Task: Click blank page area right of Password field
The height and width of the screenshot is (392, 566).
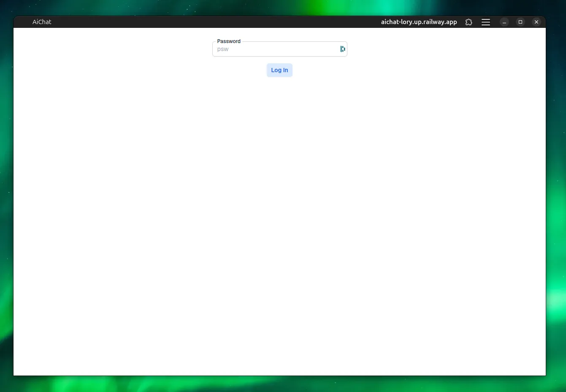Action: (x=443, y=49)
